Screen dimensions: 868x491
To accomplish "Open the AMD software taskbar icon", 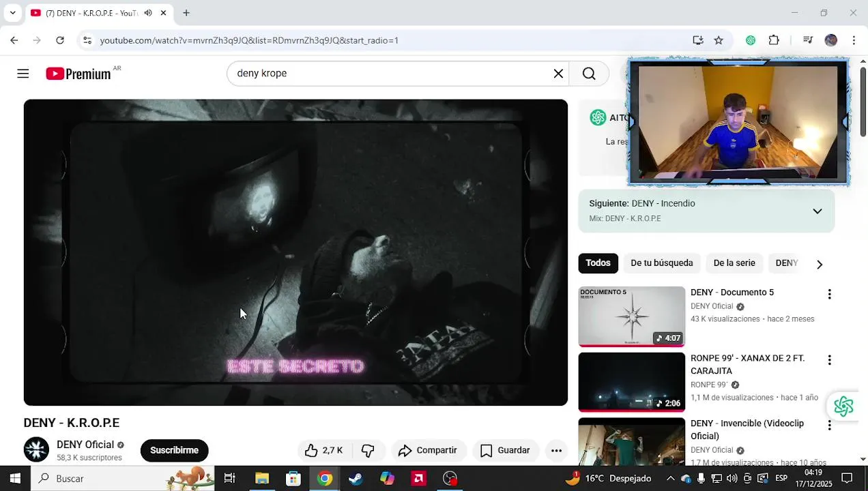I will pyautogui.click(x=418, y=478).
